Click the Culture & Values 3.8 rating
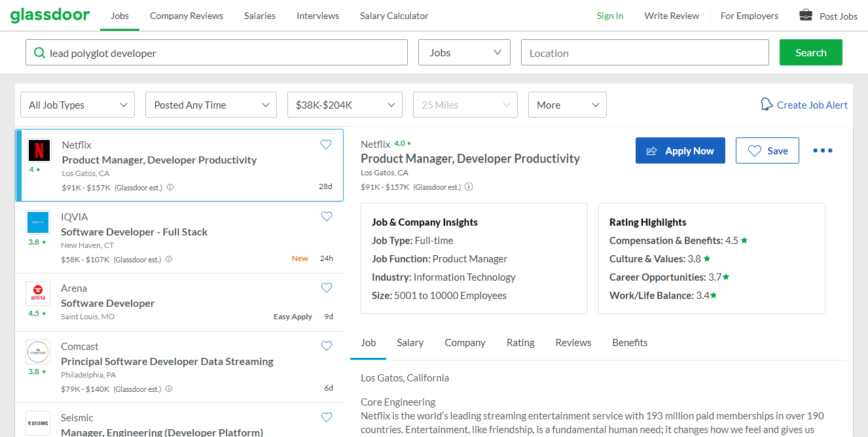The width and height of the screenshot is (868, 437). (x=660, y=258)
